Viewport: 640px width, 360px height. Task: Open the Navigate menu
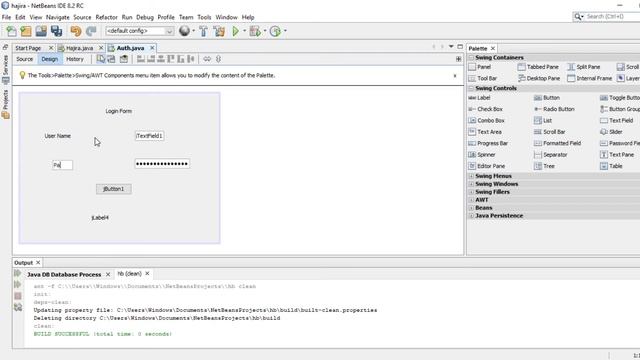pos(58,17)
